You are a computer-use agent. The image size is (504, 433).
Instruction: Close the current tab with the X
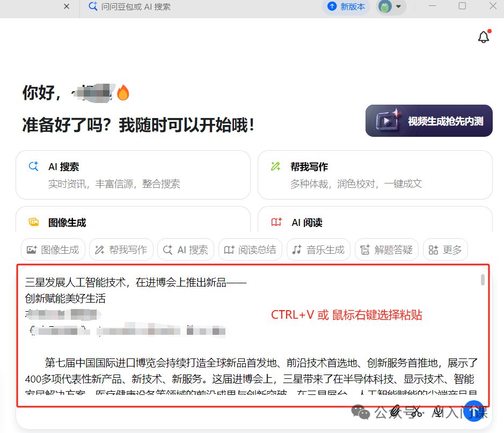tap(67, 6)
